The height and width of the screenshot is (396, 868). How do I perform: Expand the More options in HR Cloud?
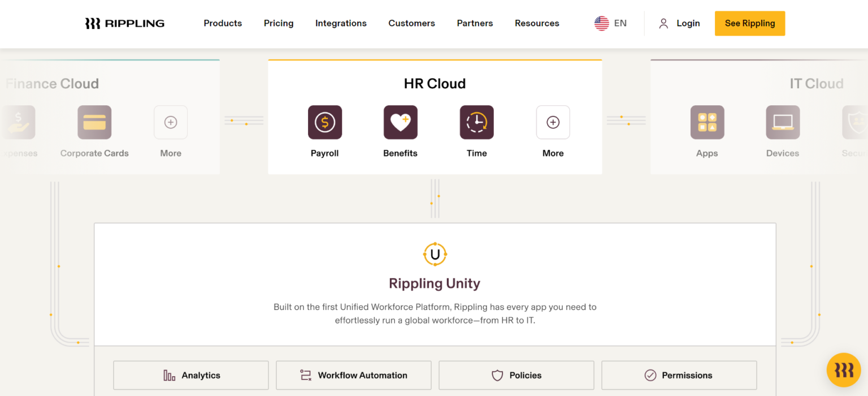[553, 122]
